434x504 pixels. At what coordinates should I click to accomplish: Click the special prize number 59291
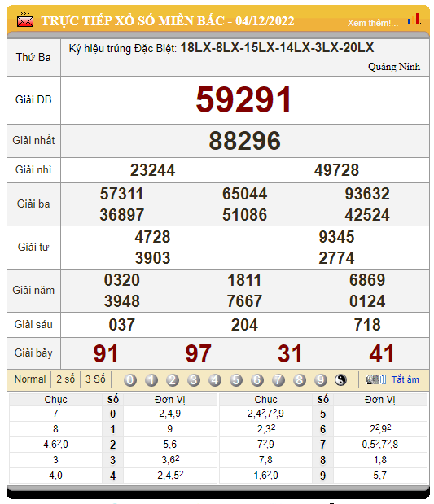coord(244,100)
